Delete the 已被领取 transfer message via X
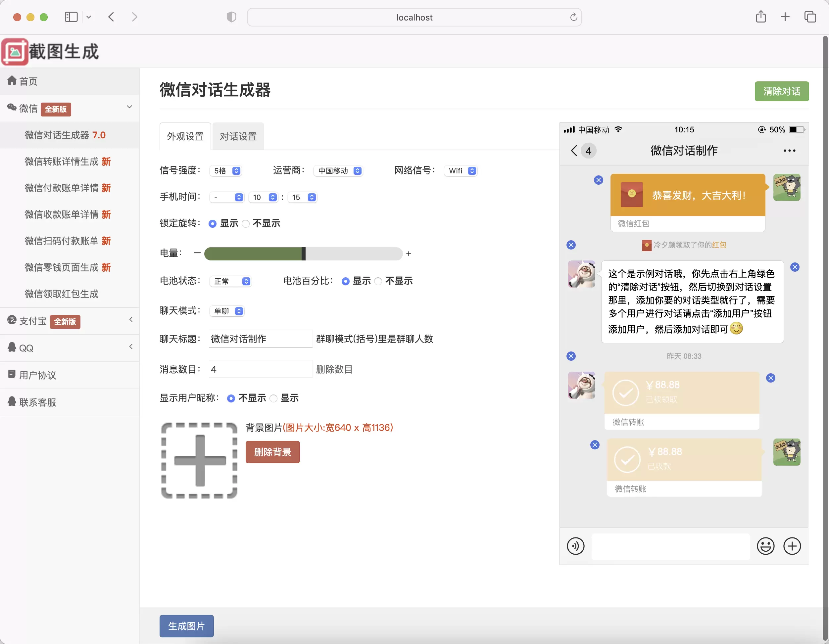The image size is (829, 644). click(770, 378)
